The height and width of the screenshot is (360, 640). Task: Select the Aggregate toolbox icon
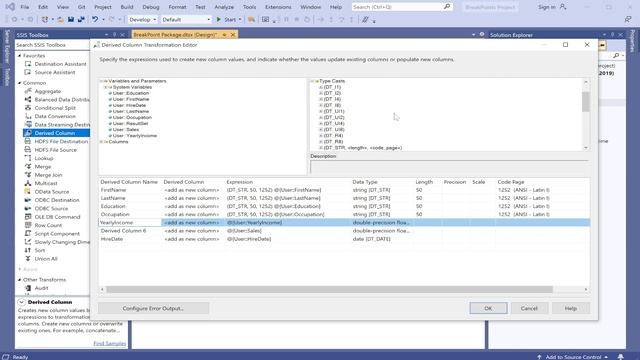(28, 91)
